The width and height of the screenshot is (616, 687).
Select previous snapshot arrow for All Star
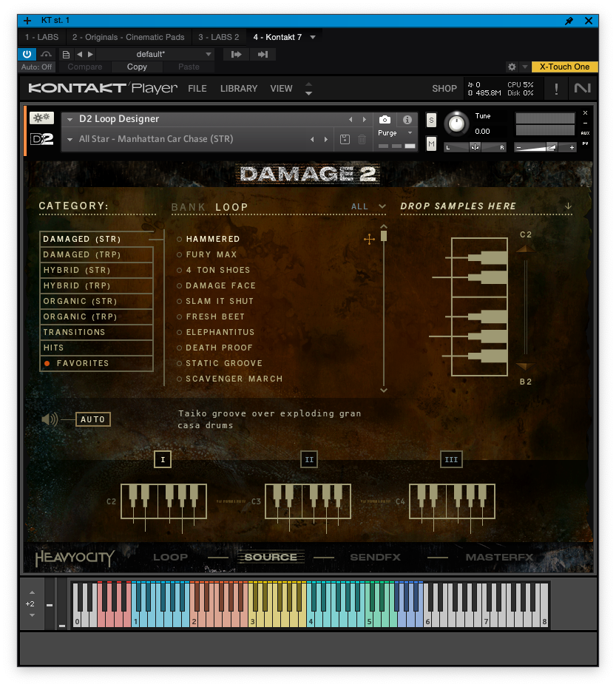pyautogui.click(x=312, y=139)
